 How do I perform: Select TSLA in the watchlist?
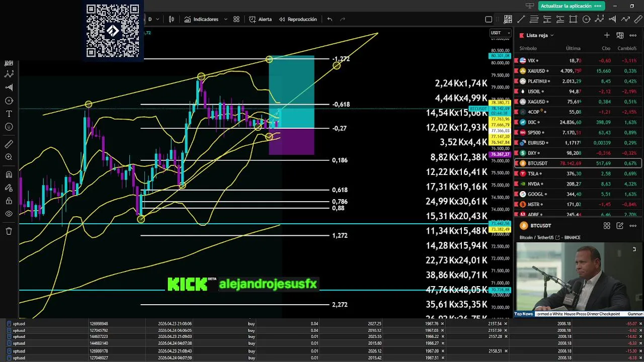click(x=578, y=173)
